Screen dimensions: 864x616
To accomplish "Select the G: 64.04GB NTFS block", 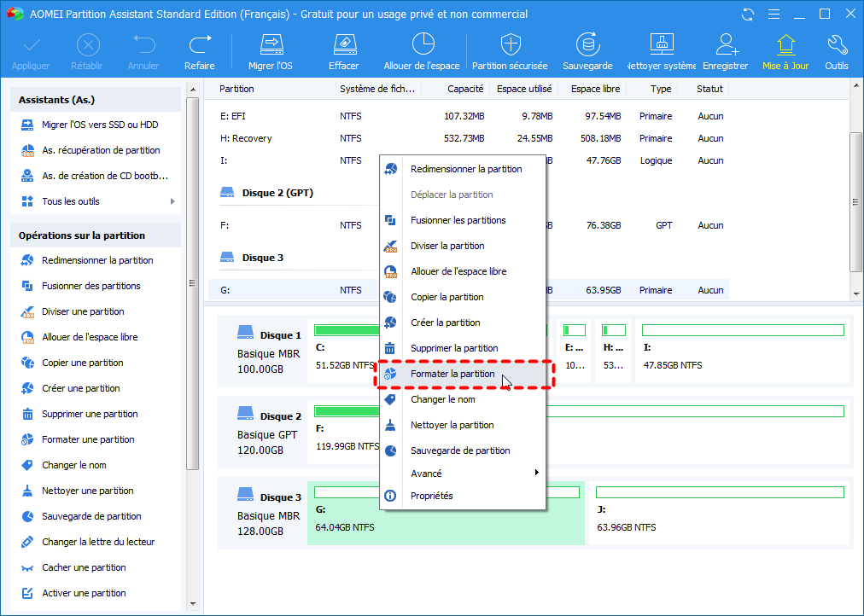I will click(x=446, y=513).
